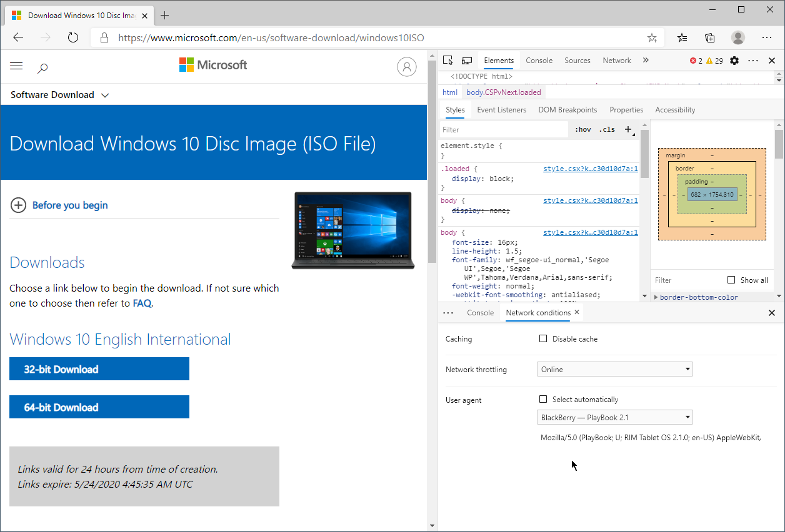Screen dimensions: 785x532
Task: Open Microsoft site hamburger menu
Action: [x=16, y=66]
